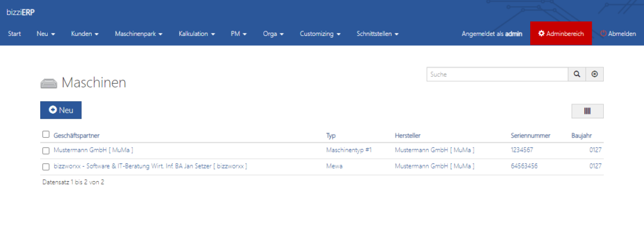This screenshot has height=232, width=644.
Task: Click the power icon beside Abmelden
Action: 603,33
